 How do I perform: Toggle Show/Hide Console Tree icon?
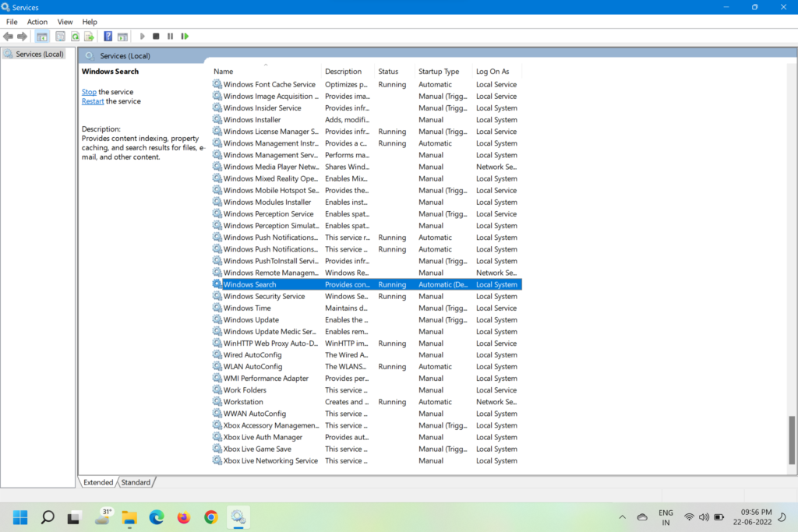(42, 37)
